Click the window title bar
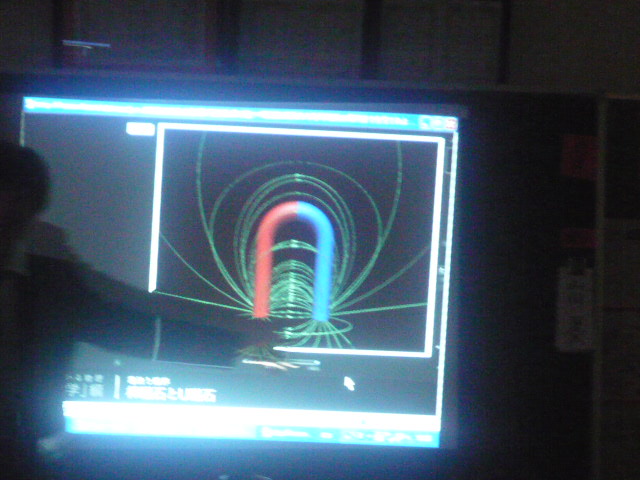 click(x=241, y=111)
